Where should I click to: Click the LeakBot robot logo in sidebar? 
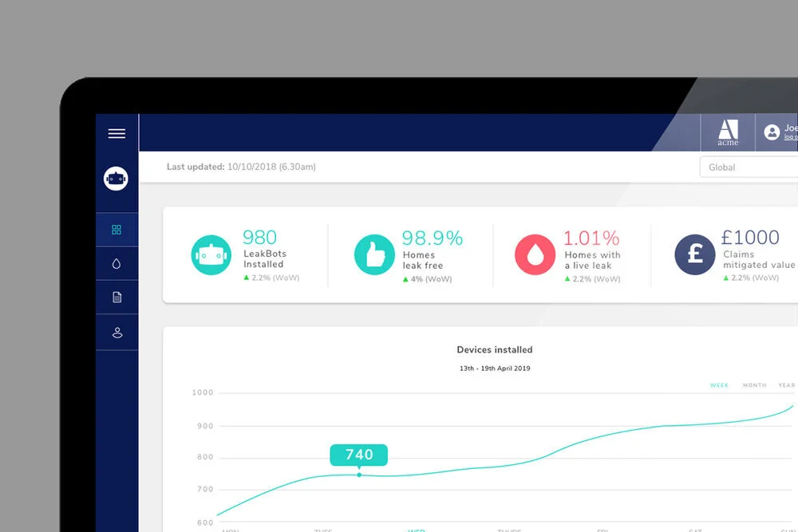pyautogui.click(x=116, y=179)
